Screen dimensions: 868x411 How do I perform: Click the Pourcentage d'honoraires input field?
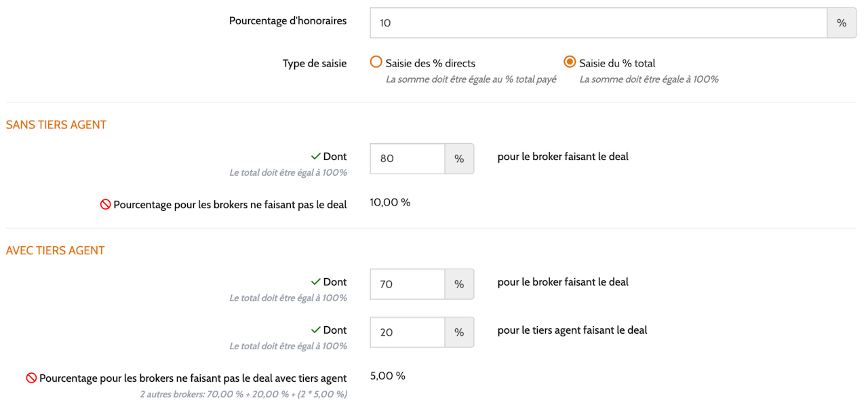click(x=599, y=22)
